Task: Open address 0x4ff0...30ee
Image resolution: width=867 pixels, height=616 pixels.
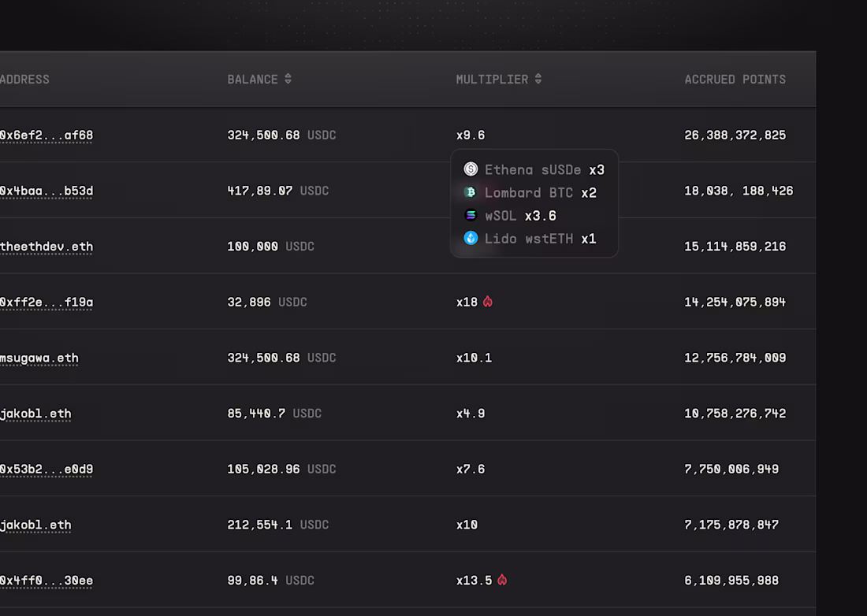Action: click(x=47, y=581)
